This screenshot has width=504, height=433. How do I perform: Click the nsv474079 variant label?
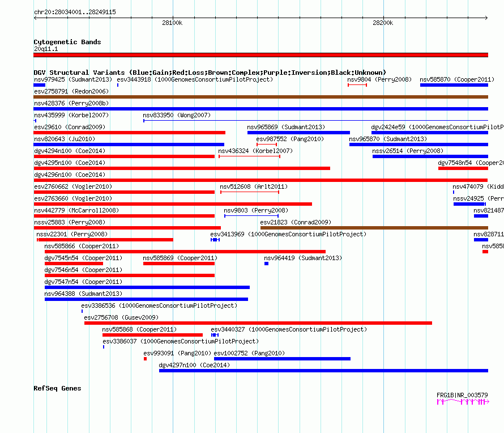point(478,186)
